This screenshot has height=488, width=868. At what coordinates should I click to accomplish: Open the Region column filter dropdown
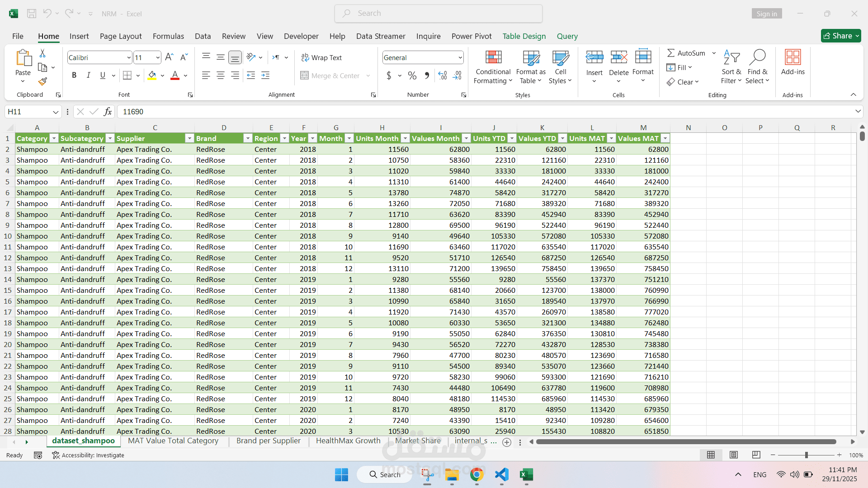284,138
